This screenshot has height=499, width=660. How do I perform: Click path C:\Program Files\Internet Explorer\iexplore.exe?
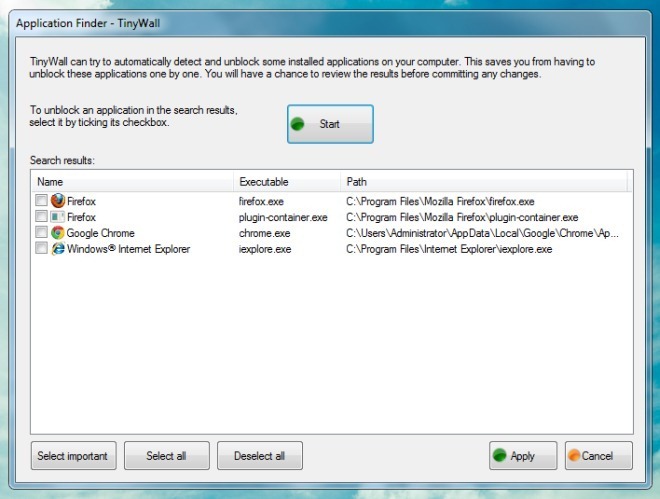[x=449, y=249]
